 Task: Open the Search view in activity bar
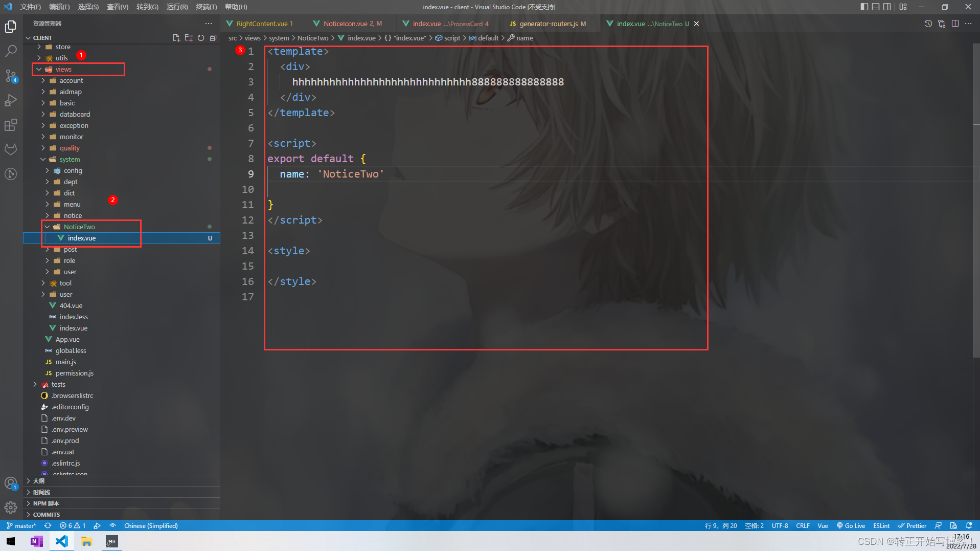pyautogui.click(x=11, y=51)
